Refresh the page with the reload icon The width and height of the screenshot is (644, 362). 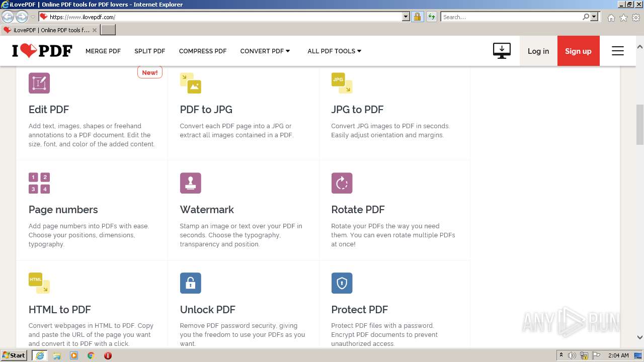431,17
